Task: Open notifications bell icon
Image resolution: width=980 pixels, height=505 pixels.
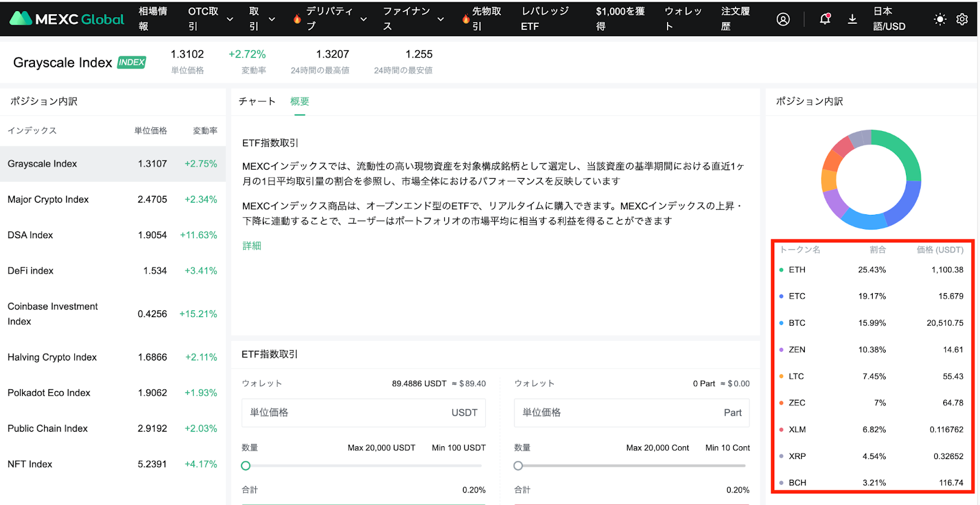Action: click(x=825, y=19)
